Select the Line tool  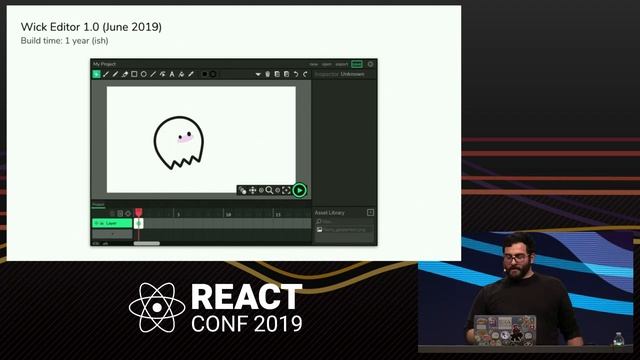[153, 74]
